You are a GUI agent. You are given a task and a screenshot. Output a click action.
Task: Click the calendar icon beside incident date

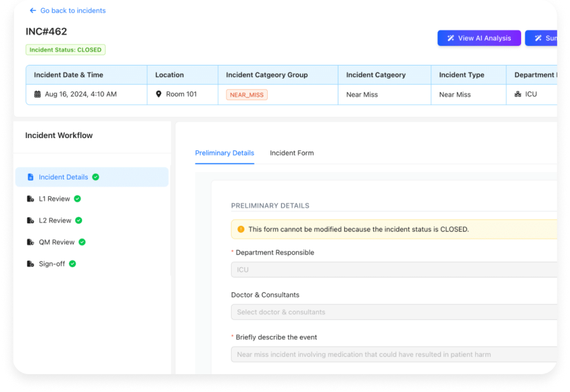click(38, 94)
